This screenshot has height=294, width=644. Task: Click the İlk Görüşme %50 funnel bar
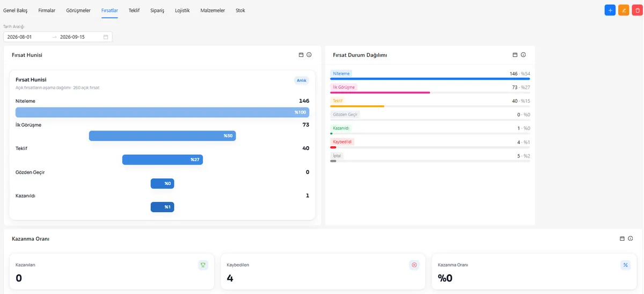[162, 136]
